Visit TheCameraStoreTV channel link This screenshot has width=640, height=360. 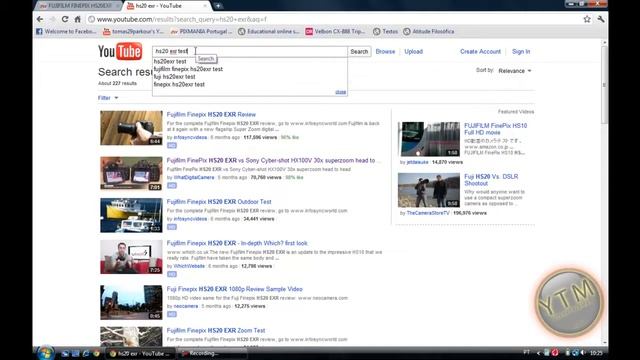(428, 213)
